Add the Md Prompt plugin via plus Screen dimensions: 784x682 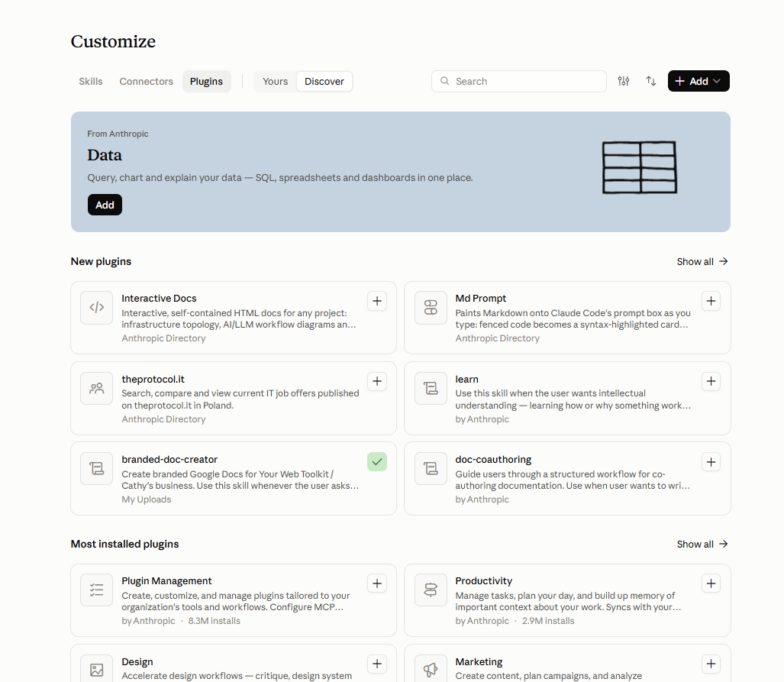click(711, 301)
